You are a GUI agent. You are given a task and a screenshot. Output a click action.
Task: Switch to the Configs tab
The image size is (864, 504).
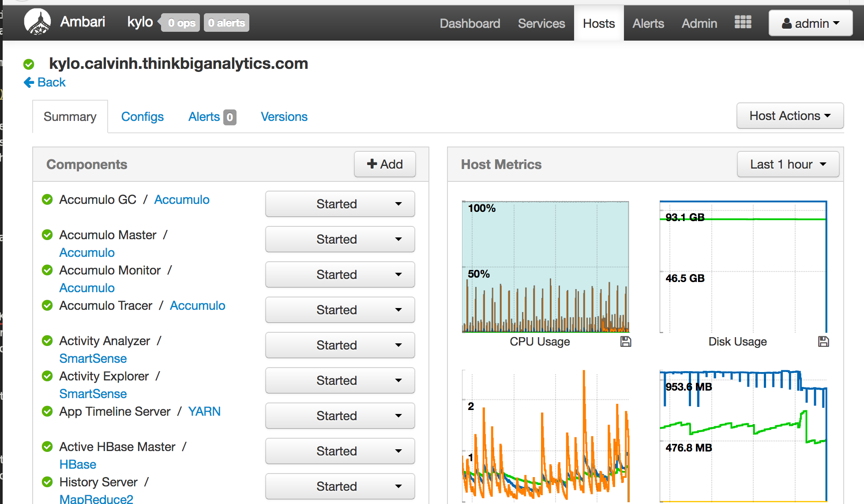point(143,117)
